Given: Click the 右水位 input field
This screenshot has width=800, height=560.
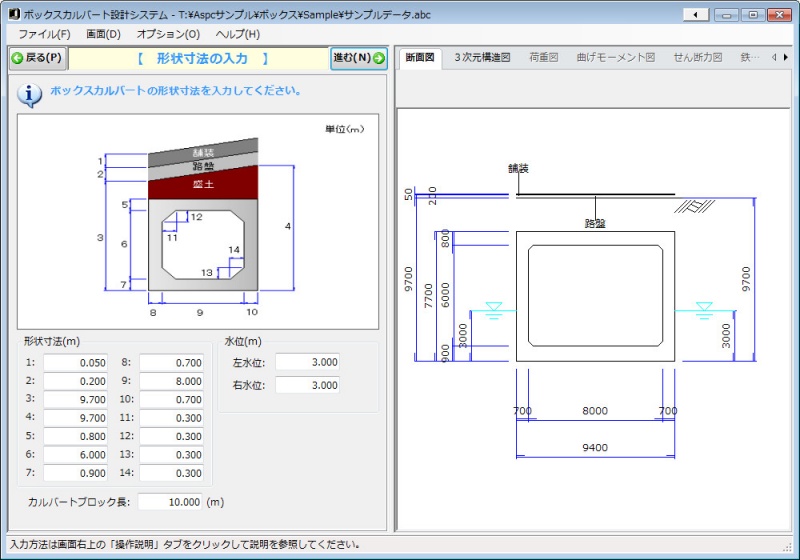Looking at the screenshot, I should click(x=308, y=385).
